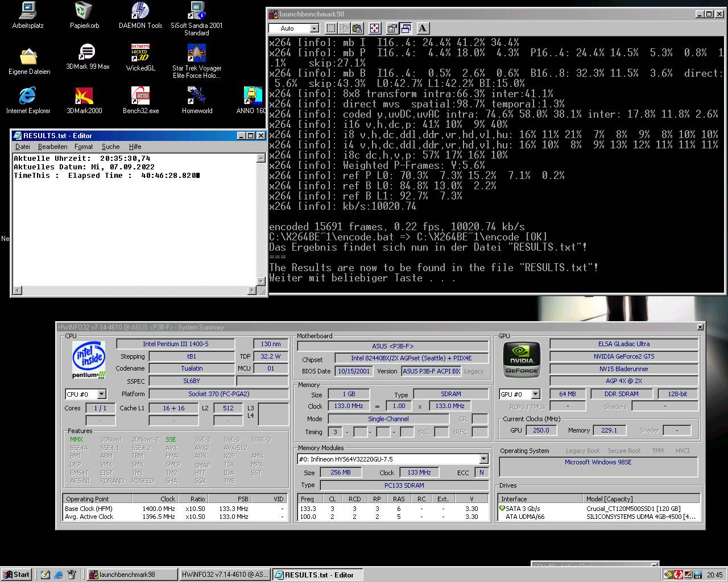
Task: Click the NVIDIA GeForce logo in HWiNFO
Action: point(522,359)
